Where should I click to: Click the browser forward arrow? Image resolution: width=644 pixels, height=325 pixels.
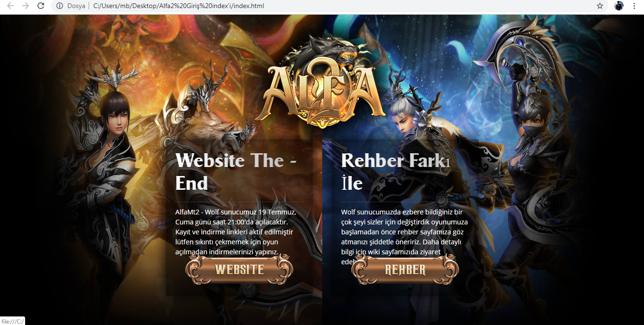(x=26, y=6)
